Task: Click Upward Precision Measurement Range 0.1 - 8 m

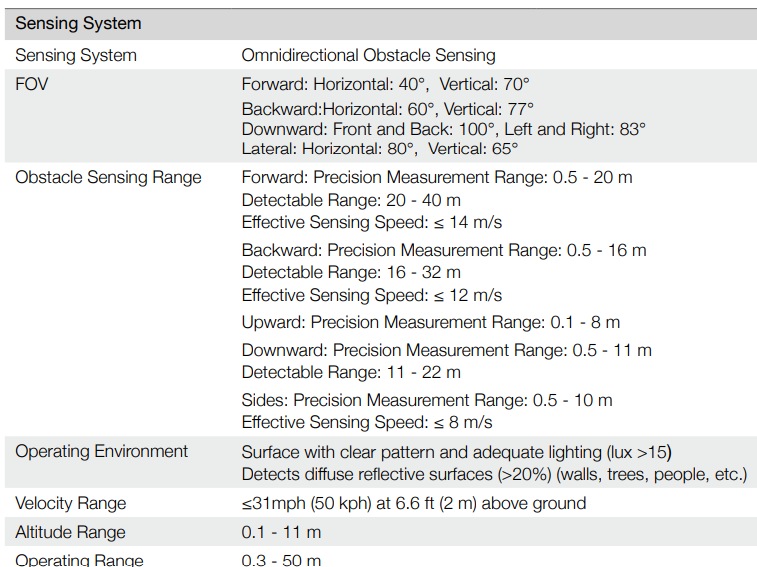Action: click(430, 323)
